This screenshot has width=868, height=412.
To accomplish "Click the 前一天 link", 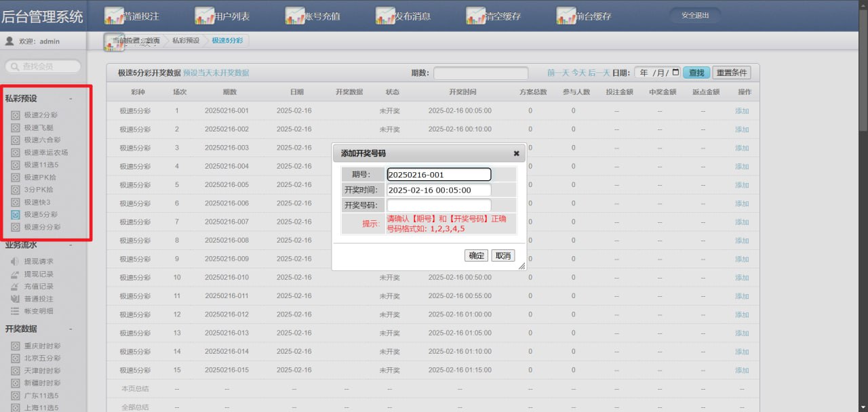I will point(557,73).
